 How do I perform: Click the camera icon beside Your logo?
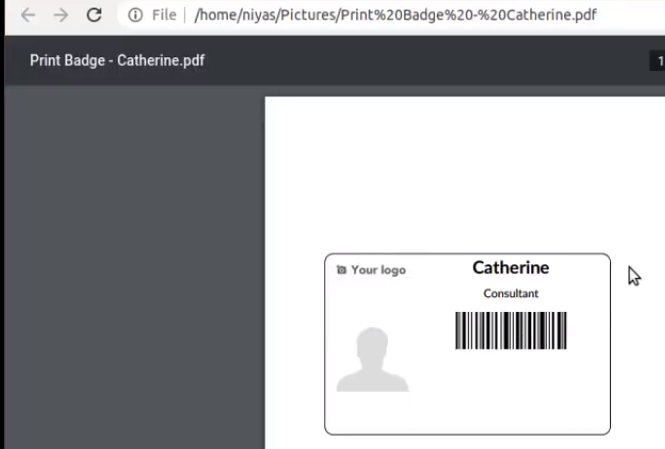point(341,270)
